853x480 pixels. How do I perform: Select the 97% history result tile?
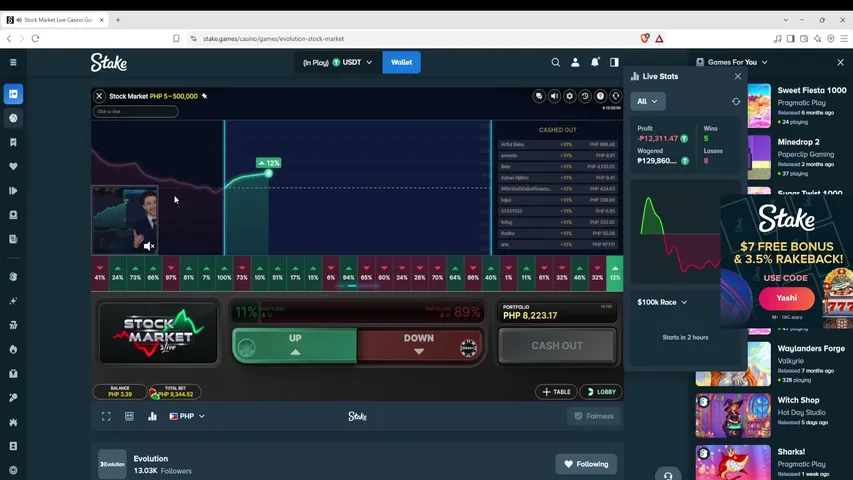(171, 273)
